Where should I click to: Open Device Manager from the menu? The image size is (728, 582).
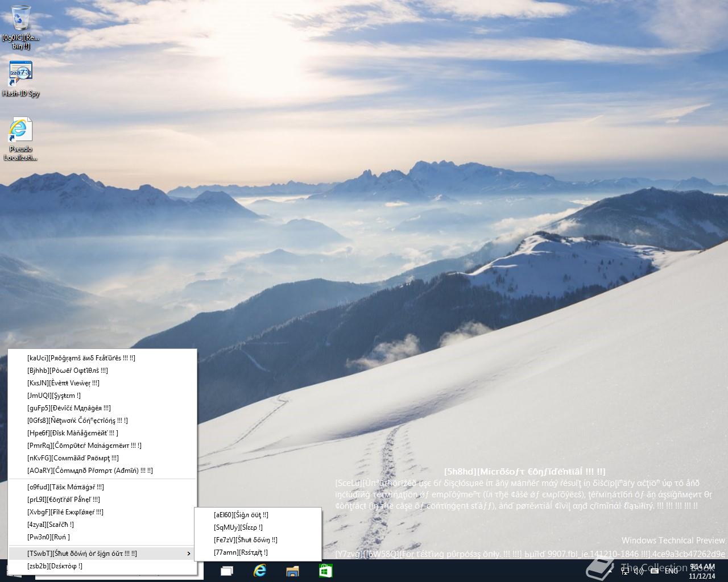click(x=102, y=408)
